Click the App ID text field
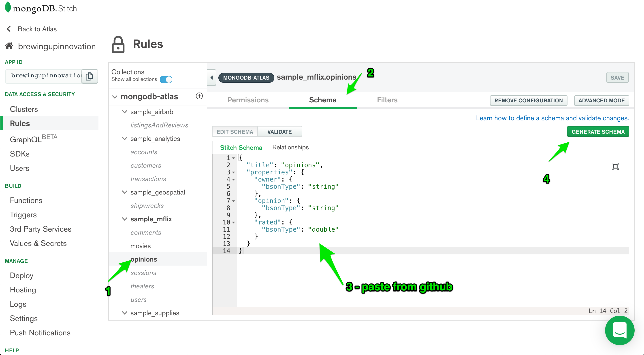 (x=44, y=76)
